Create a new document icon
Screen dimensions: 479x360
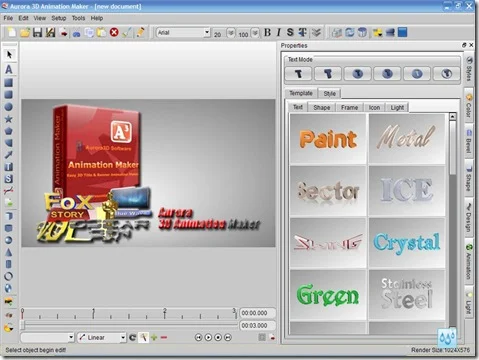(12, 32)
